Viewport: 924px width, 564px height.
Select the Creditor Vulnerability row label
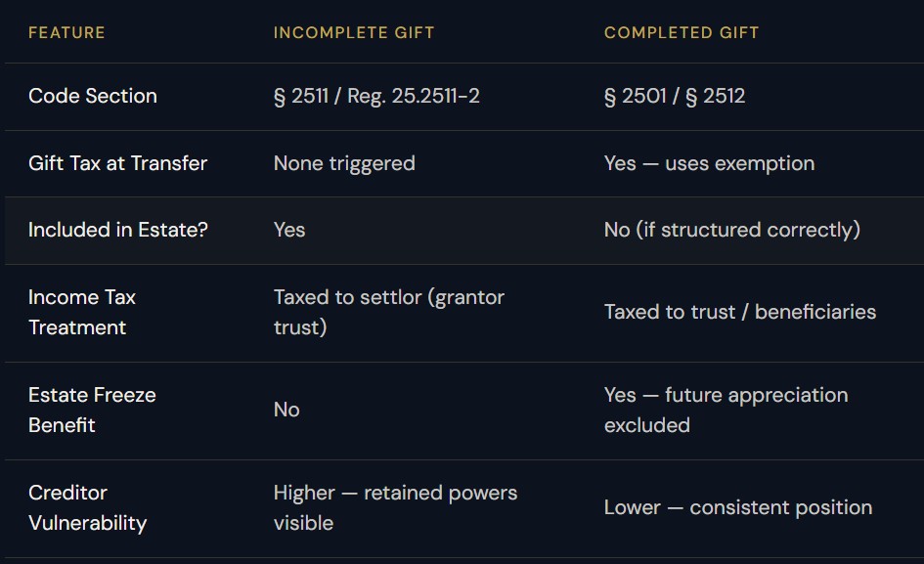pos(87,508)
